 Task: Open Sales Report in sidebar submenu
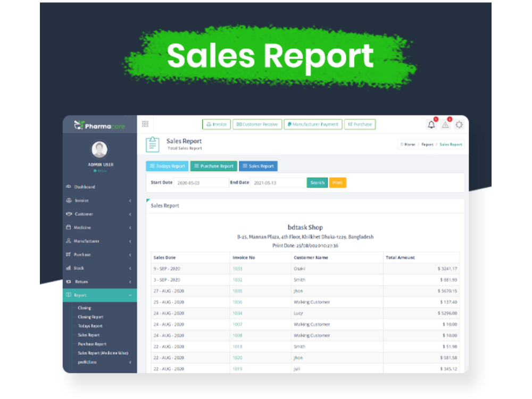88,335
